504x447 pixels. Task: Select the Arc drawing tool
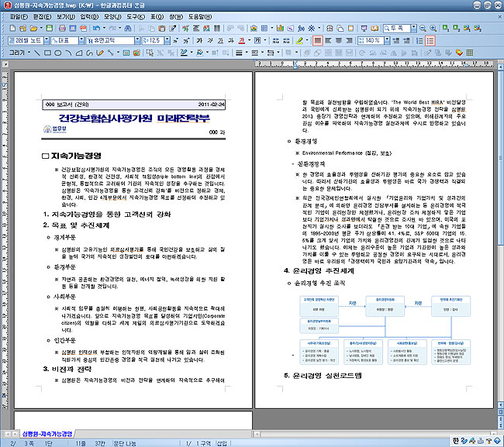pyautogui.click(x=68, y=53)
